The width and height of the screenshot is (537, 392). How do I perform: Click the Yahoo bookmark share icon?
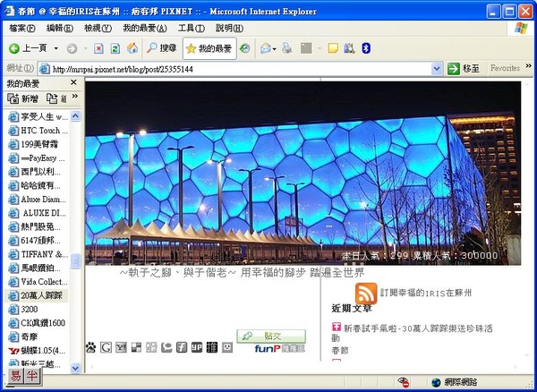(x=121, y=347)
